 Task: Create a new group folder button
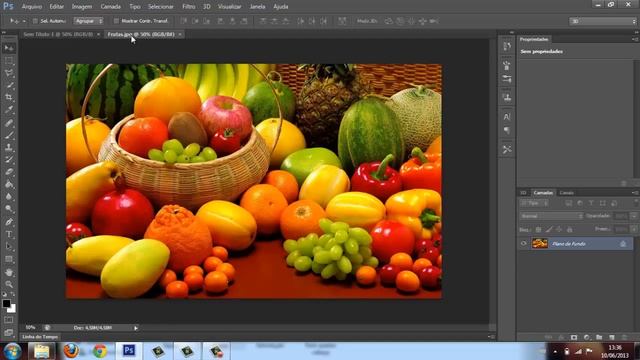(x=599, y=338)
